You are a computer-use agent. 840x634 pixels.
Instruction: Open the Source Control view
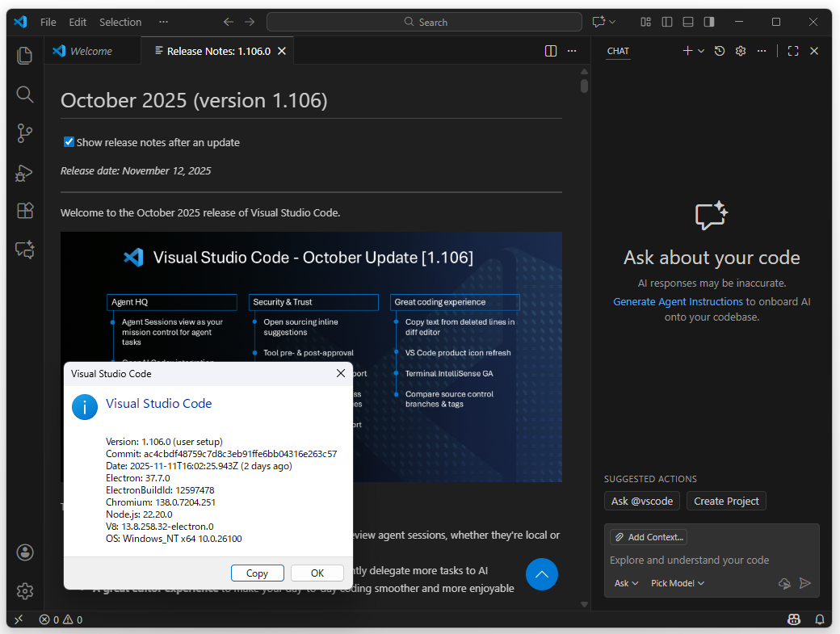(x=24, y=133)
